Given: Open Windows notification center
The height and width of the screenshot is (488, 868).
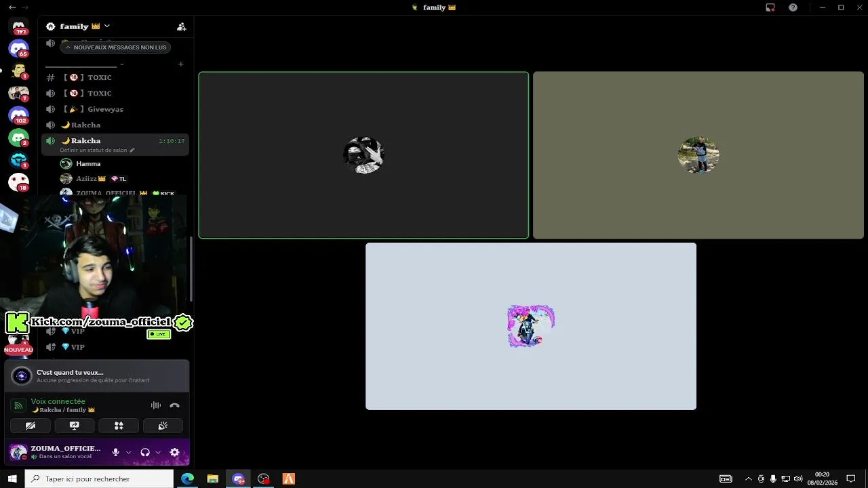Looking at the screenshot, I should pos(851,479).
